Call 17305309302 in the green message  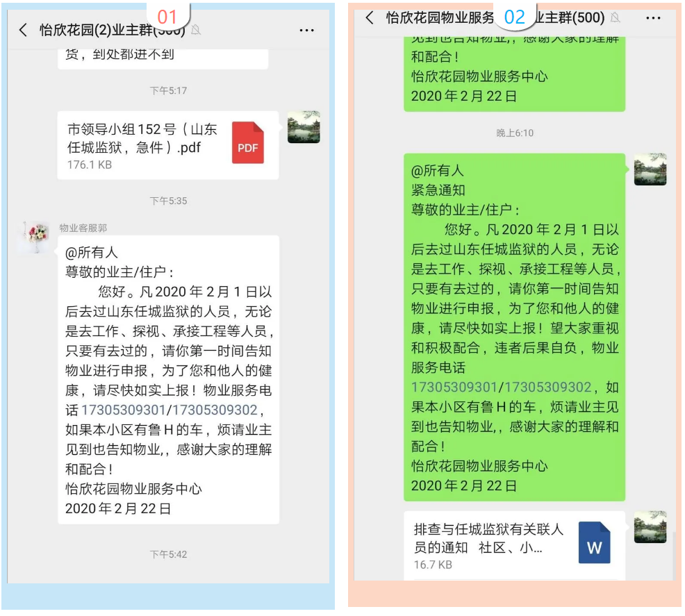pos(548,388)
